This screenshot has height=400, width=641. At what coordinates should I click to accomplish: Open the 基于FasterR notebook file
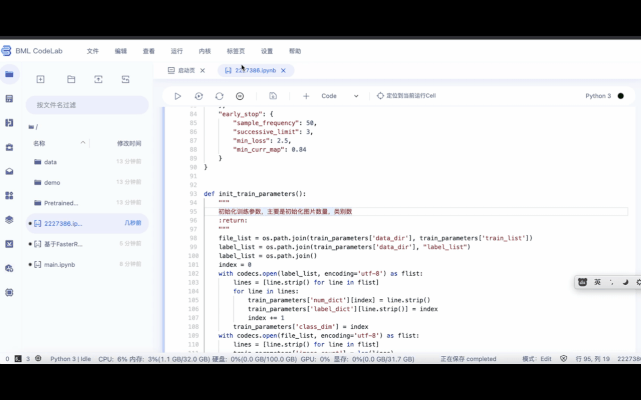pyautogui.click(x=87, y=244)
